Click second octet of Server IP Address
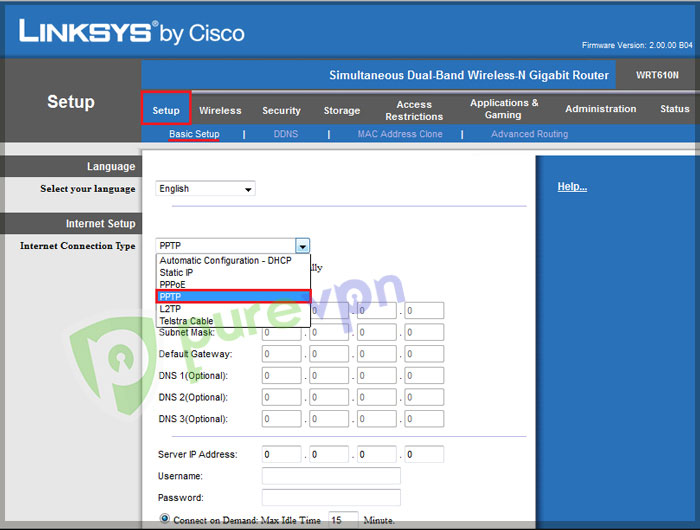The width and height of the screenshot is (700, 530). [329, 454]
